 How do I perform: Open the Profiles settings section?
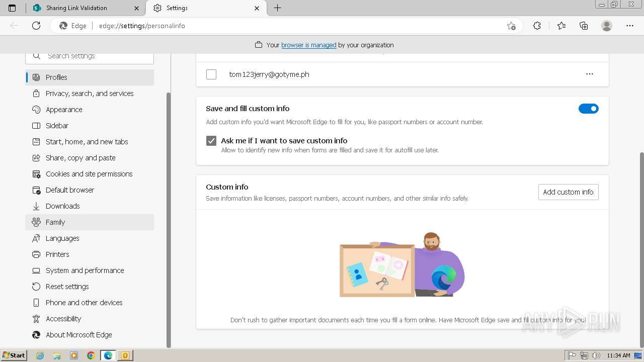point(90,77)
